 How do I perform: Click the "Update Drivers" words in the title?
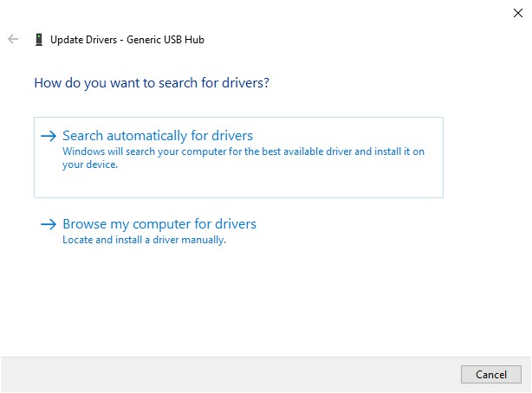(85, 39)
